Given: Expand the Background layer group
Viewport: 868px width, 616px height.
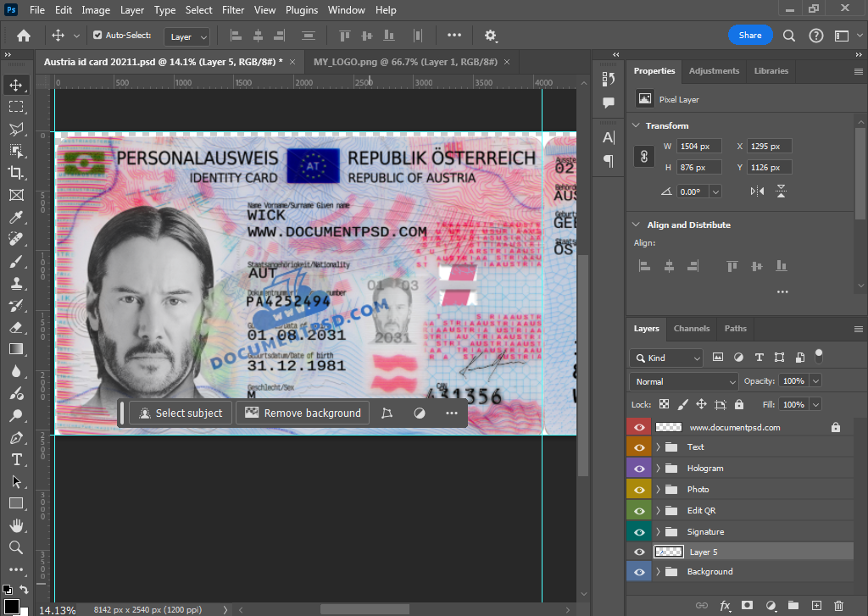Looking at the screenshot, I should pos(658,572).
